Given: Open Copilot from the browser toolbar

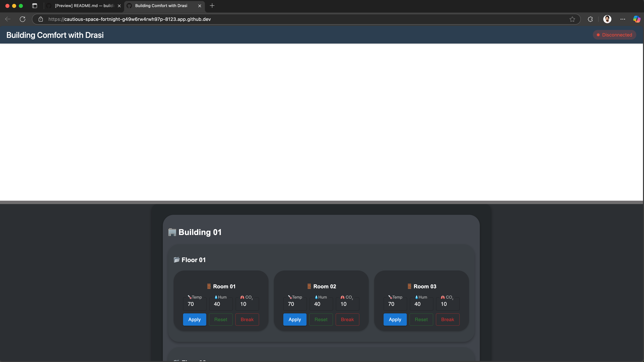Looking at the screenshot, I should pyautogui.click(x=636, y=19).
